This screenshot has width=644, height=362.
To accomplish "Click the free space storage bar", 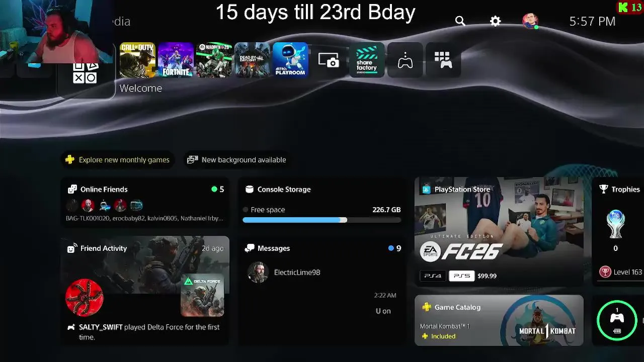I will coord(321,220).
